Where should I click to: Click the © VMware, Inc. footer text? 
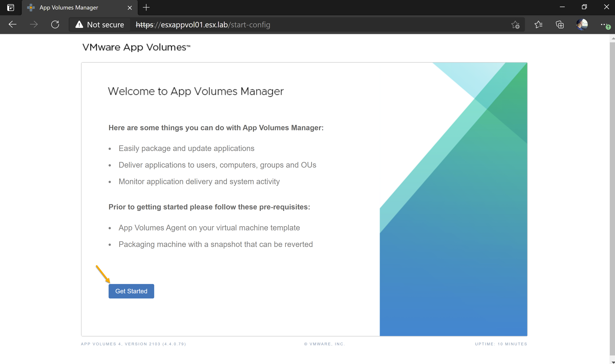[325, 344]
